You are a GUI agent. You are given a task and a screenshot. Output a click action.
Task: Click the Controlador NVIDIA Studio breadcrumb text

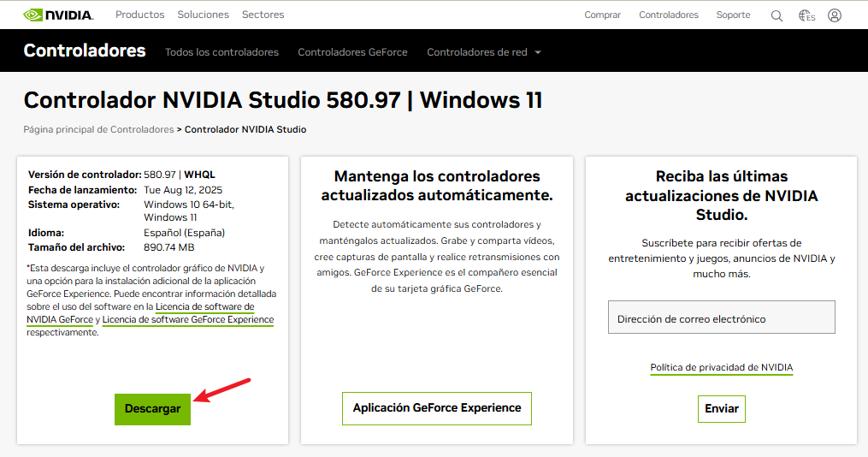click(x=245, y=129)
